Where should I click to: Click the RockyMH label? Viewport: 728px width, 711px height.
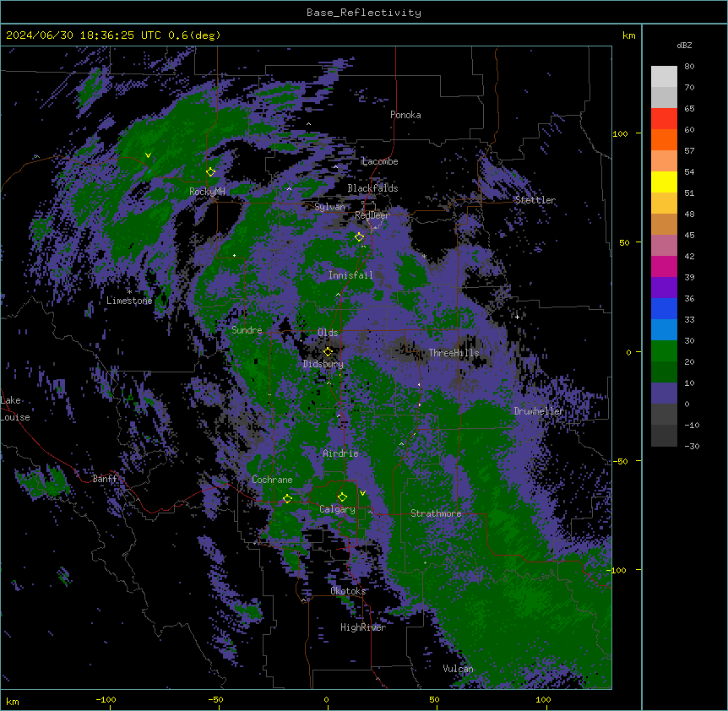click(x=207, y=192)
